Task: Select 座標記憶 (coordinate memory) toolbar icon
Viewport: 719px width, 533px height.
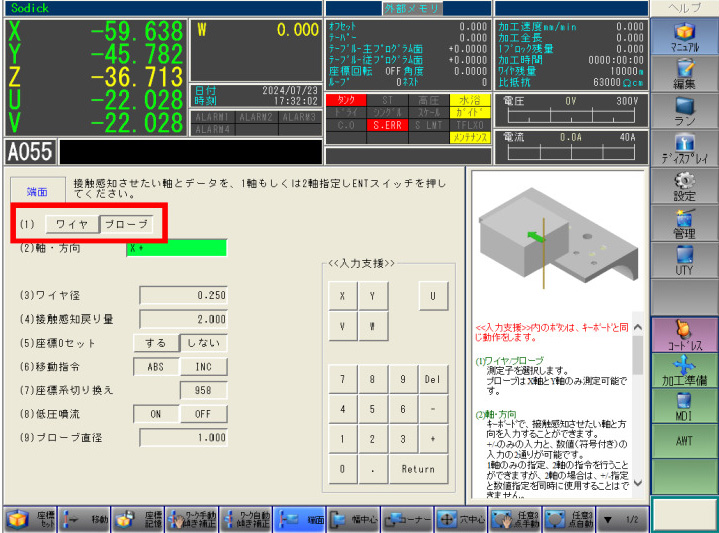Action: pos(138,519)
